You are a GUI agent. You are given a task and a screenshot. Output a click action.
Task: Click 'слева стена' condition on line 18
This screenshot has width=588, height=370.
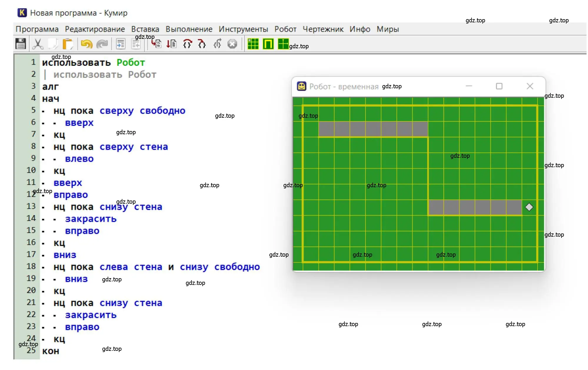131,267
